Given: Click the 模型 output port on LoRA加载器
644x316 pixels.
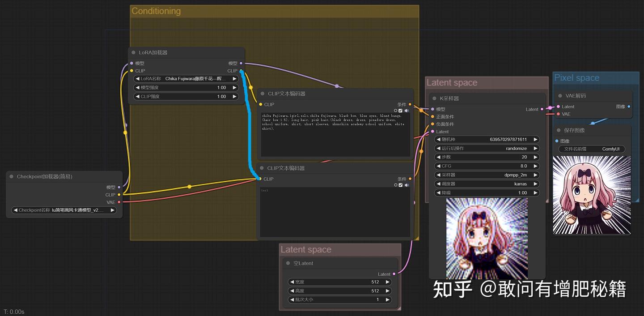Looking at the screenshot, I should [x=241, y=63].
